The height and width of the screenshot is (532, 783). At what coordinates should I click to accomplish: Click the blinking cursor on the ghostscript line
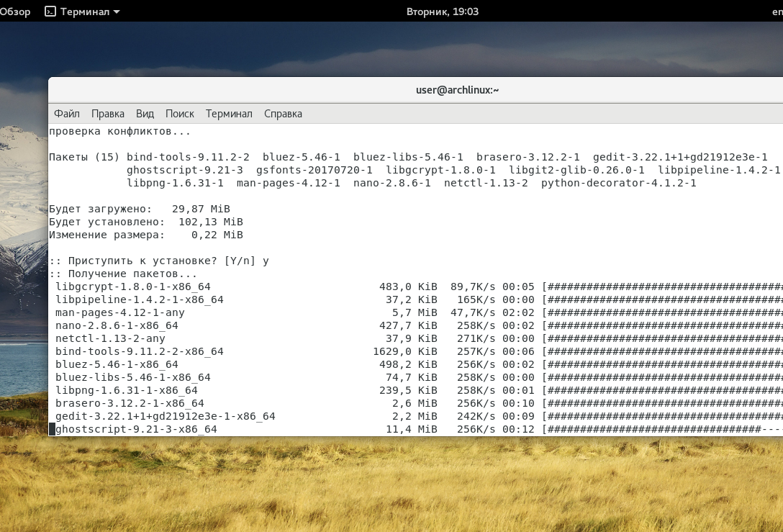coord(51,429)
